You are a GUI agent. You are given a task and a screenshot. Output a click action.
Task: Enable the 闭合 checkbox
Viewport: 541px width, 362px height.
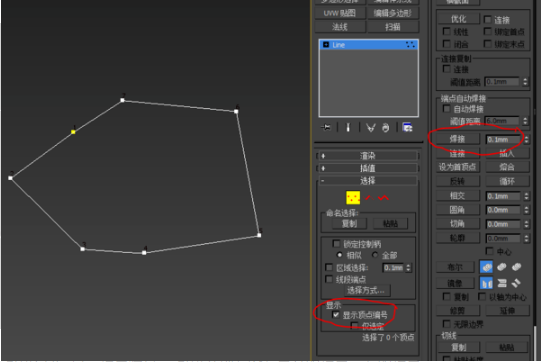pyautogui.click(x=446, y=44)
